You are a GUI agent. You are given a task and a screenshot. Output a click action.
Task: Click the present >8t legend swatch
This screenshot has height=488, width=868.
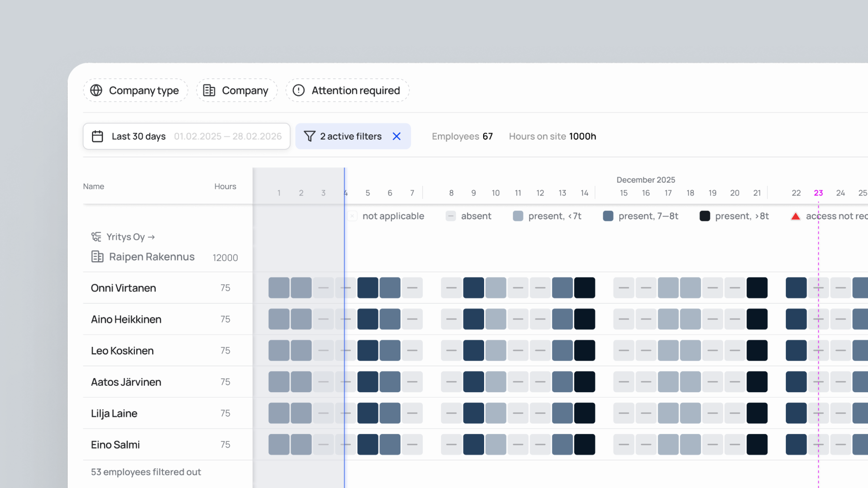(x=705, y=216)
